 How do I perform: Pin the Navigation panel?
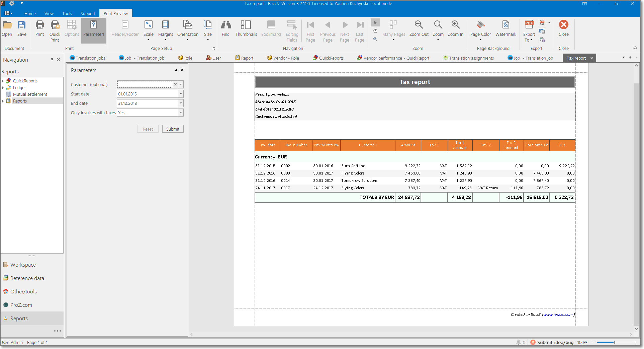coord(52,59)
